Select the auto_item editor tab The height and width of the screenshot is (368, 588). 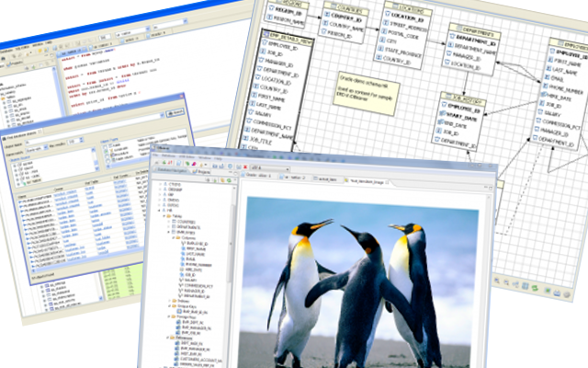click(327, 179)
